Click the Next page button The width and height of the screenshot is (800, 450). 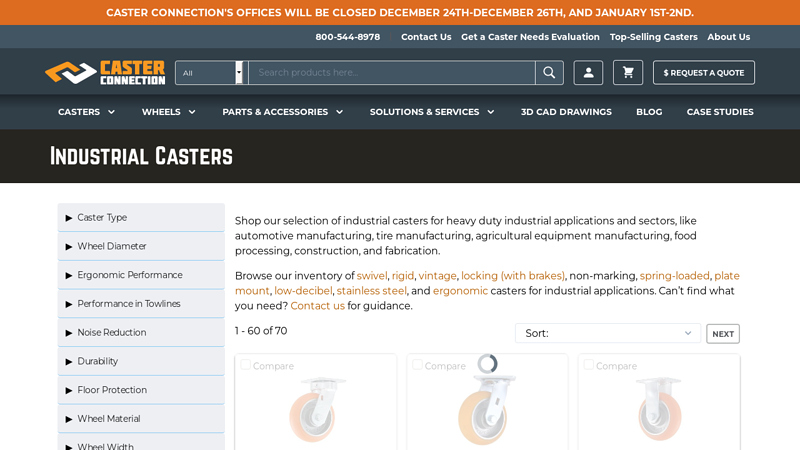point(722,334)
